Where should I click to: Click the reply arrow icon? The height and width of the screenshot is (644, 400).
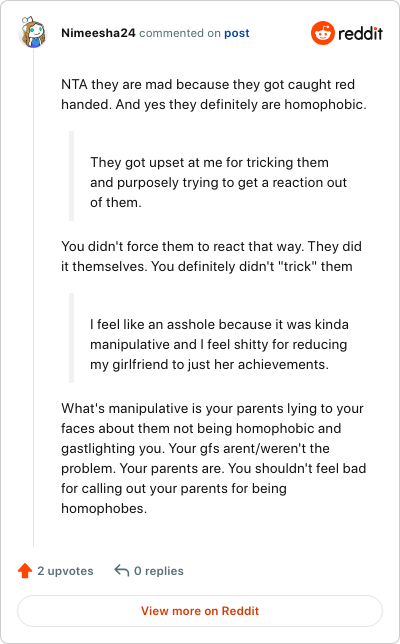tap(122, 570)
